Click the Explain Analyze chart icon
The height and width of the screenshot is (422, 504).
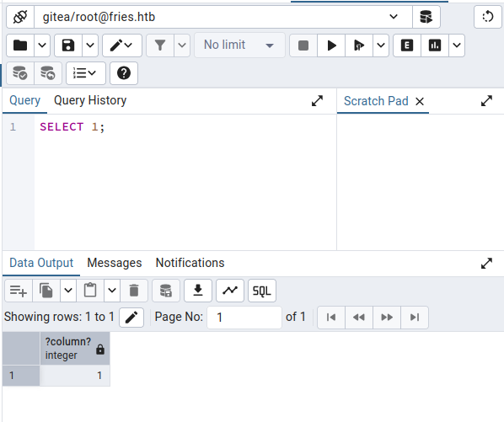click(x=435, y=45)
